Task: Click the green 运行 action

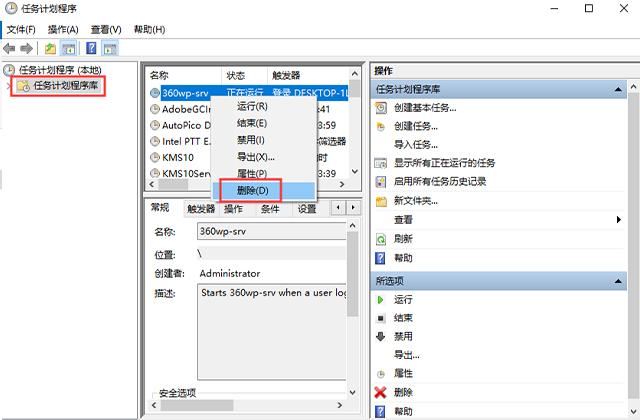Action: (x=403, y=300)
